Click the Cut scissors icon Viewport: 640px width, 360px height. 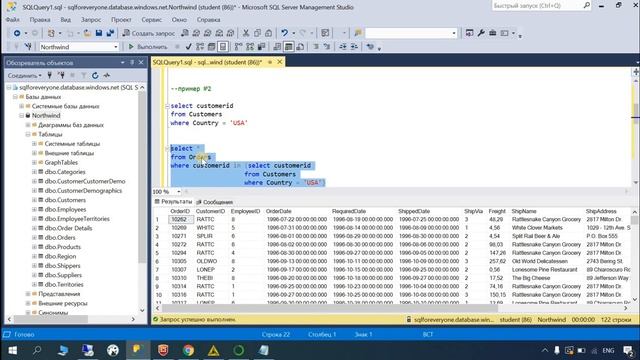pos(246,33)
